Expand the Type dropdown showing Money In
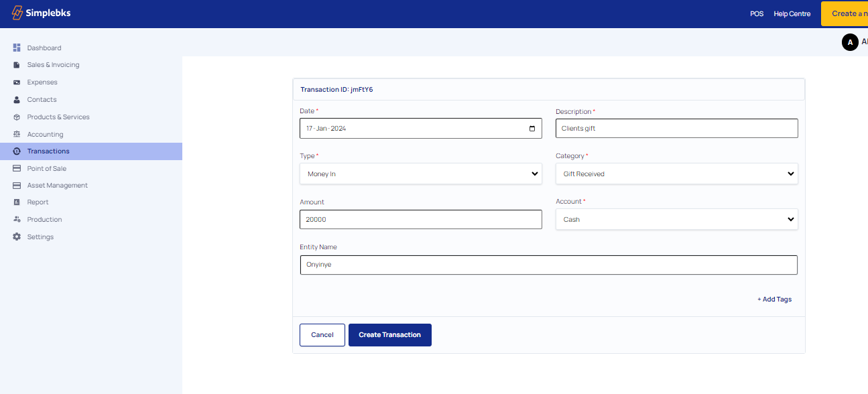This screenshot has width=868, height=394. click(421, 174)
